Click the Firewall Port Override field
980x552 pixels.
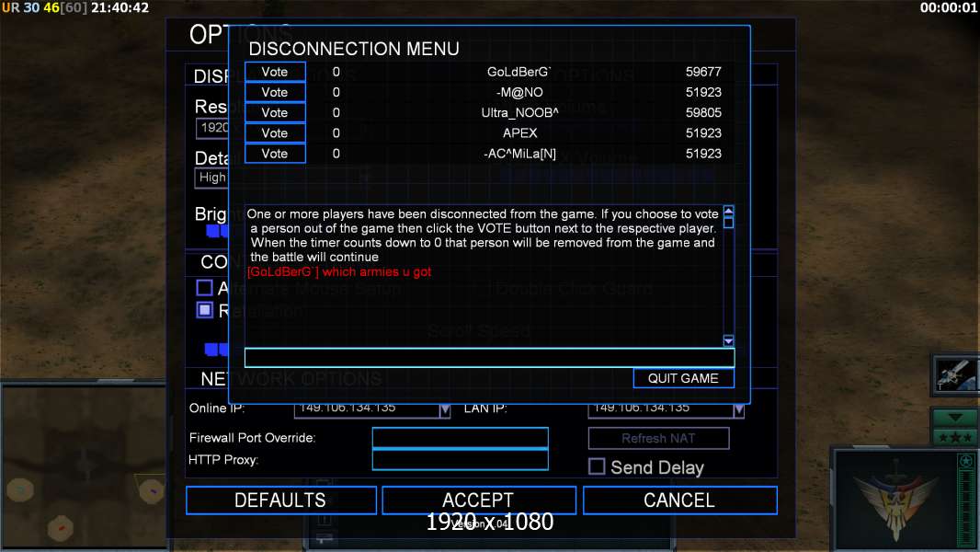[460, 438]
